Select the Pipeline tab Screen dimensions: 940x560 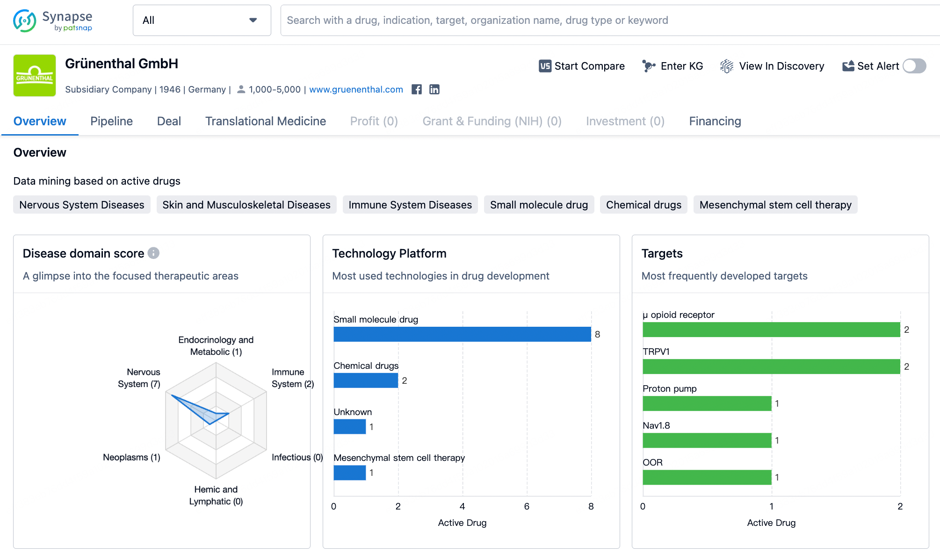111,121
